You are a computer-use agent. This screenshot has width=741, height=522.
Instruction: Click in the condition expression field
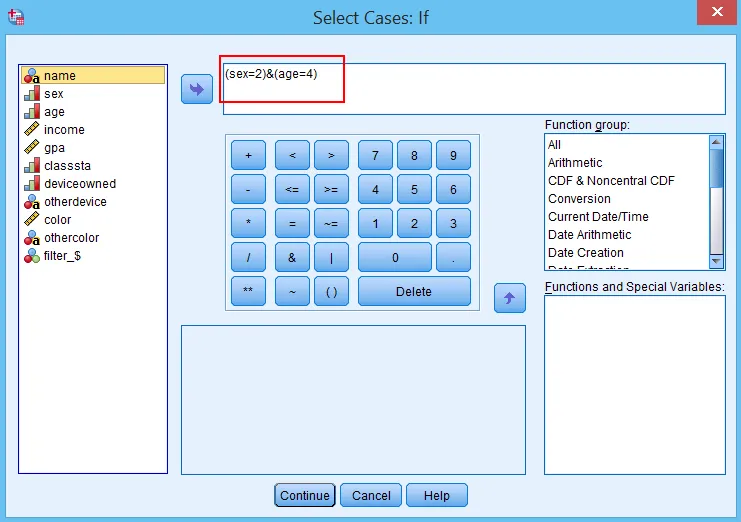(474, 89)
